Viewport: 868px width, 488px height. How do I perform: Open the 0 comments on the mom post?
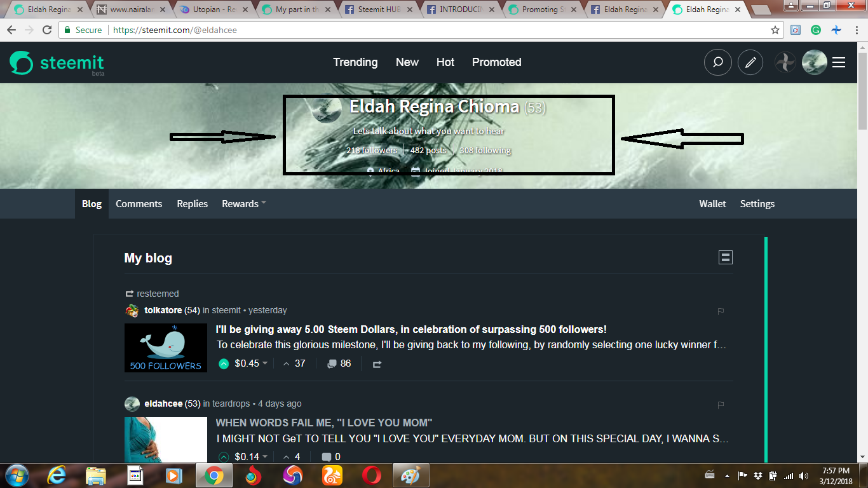click(x=331, y=457)
